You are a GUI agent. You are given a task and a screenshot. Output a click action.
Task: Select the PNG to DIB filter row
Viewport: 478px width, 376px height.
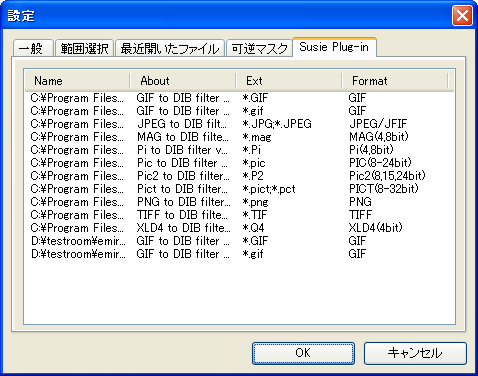[239, 202]
